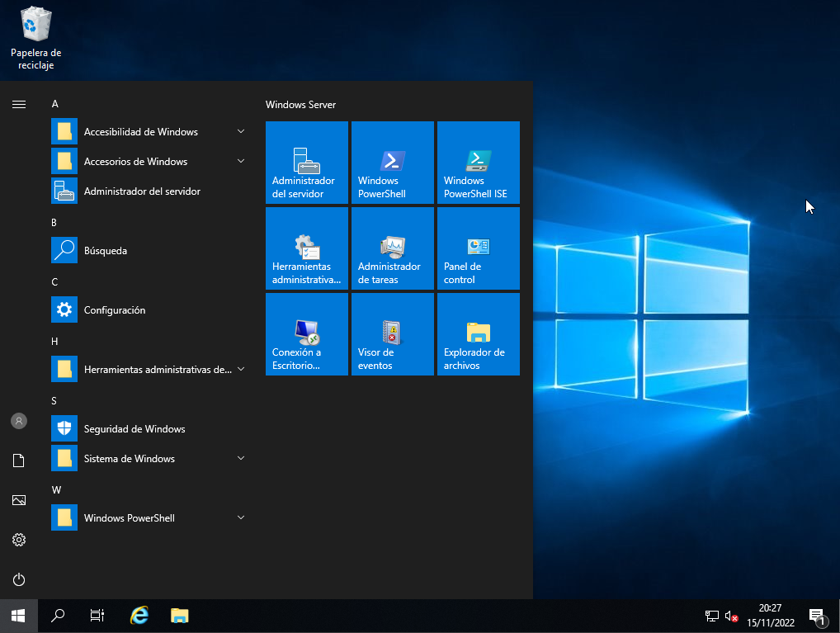Click the clock showing 20:27 in the taskbar
Viewport: 840px width, 633px height.
click(771, 607)
